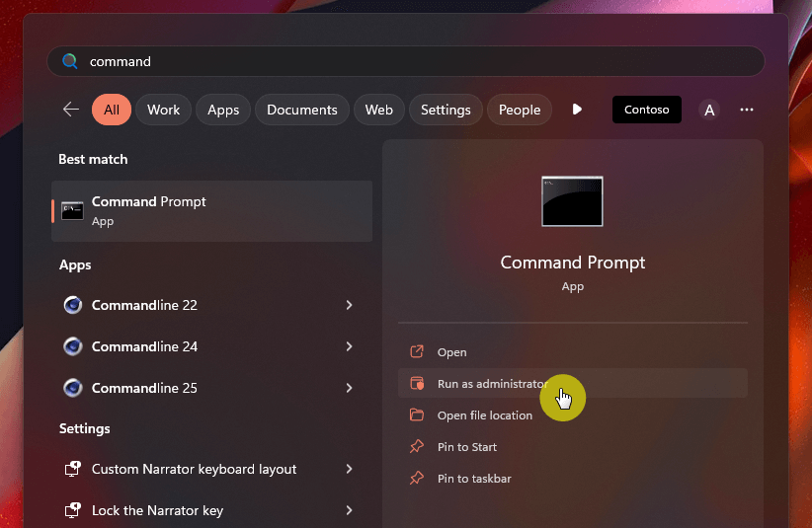Click the large Command Prompt preview thumbnail
This screenshot has width=812, height=528.
tap(572, 201)
